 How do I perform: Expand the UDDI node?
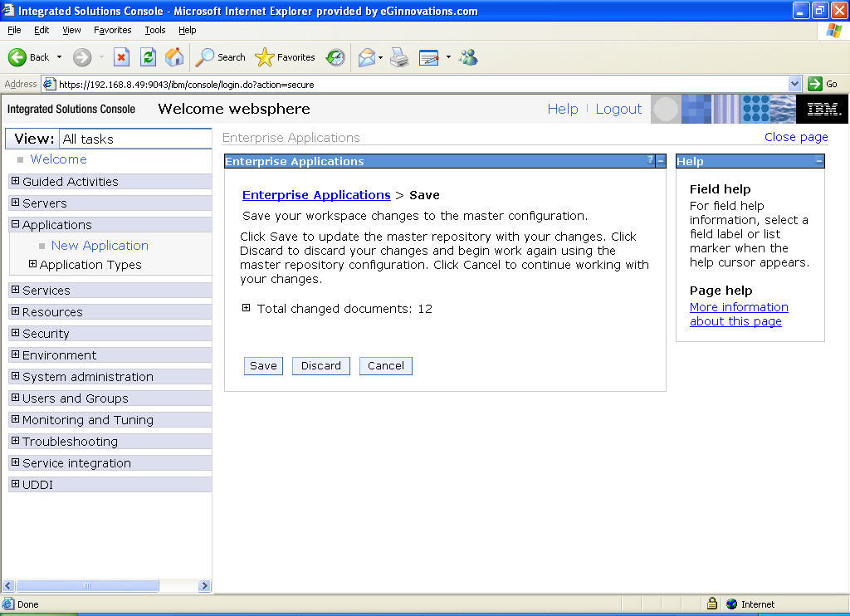(x=15, y=484)
